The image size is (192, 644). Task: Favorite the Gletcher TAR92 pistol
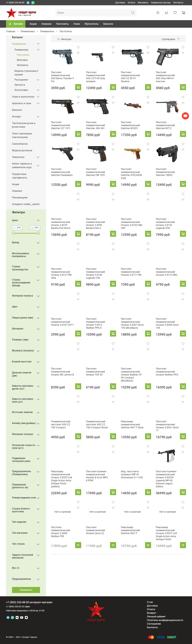183,144
